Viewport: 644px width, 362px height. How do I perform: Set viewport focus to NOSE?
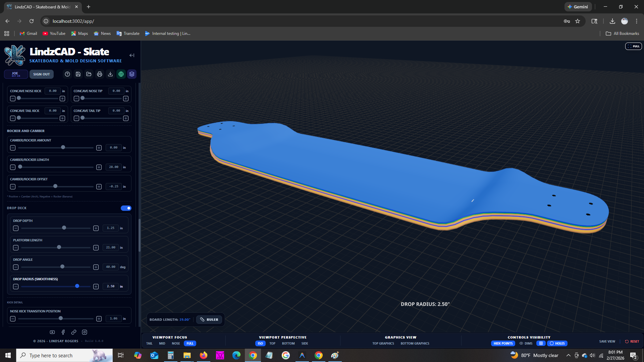pos(176,343)
